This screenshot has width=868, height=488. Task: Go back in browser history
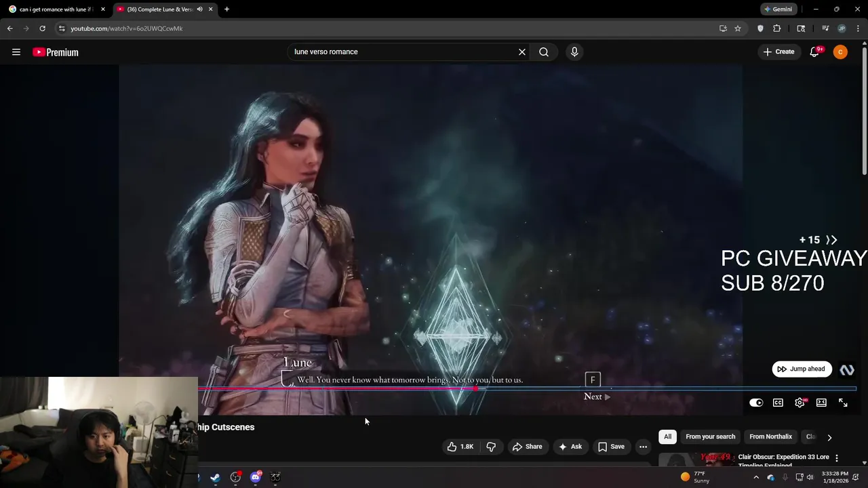(9, 28)
